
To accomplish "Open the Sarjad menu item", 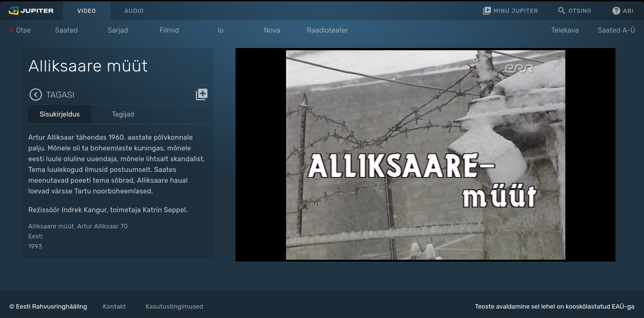I will point(118,30).
